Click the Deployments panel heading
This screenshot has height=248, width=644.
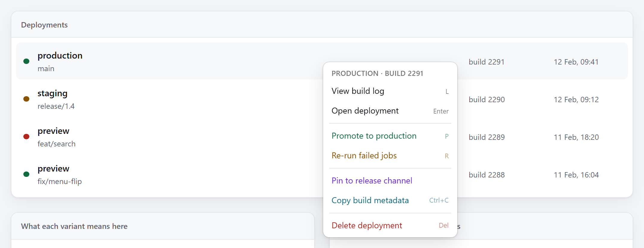coord(44,25)
